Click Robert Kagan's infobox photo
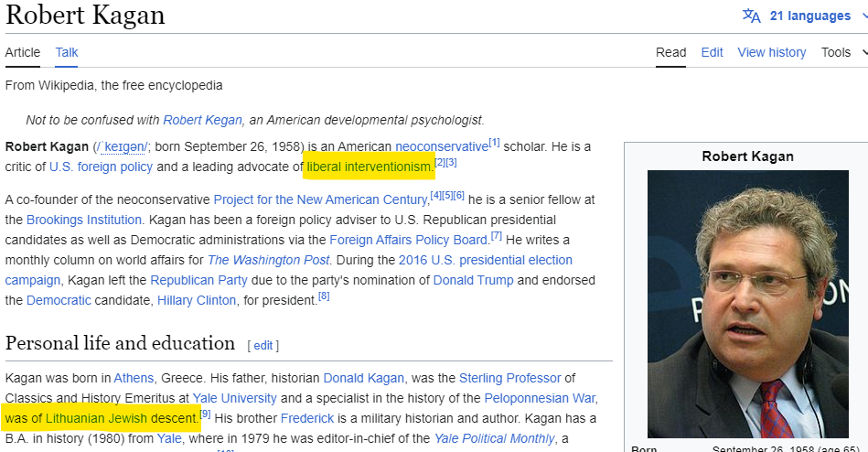Viewport: 868px width, 452px height. (x=747, y=304)
